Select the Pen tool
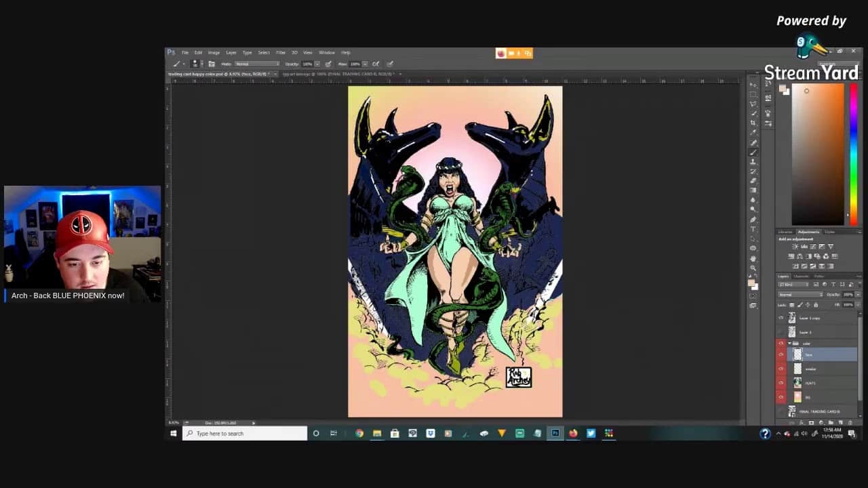 click(753, 220)
